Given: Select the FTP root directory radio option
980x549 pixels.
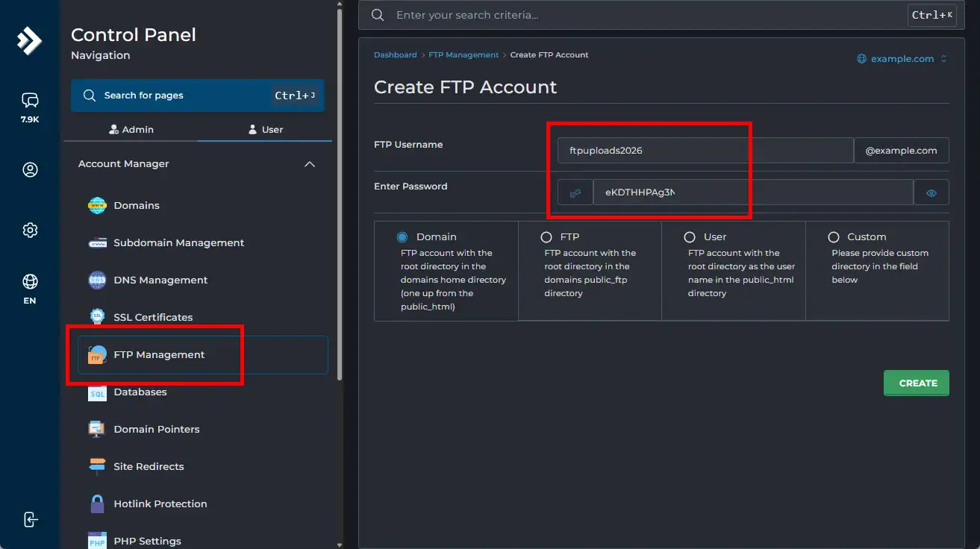Looking at the screenshot, I should [546, 237].
